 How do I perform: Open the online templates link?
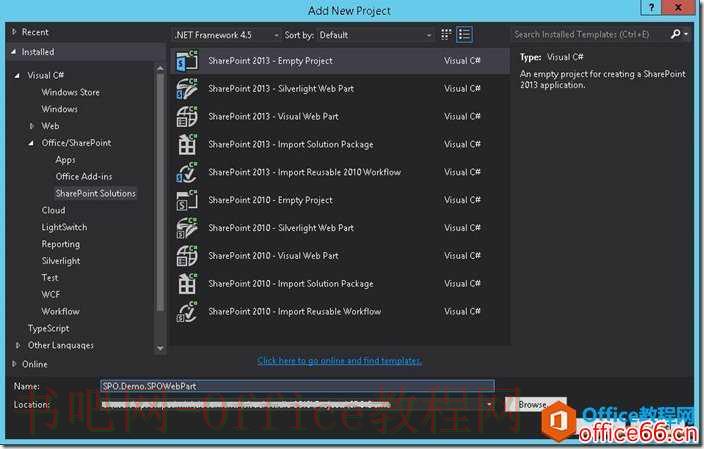pyautogui.click(x=339, y=361)
